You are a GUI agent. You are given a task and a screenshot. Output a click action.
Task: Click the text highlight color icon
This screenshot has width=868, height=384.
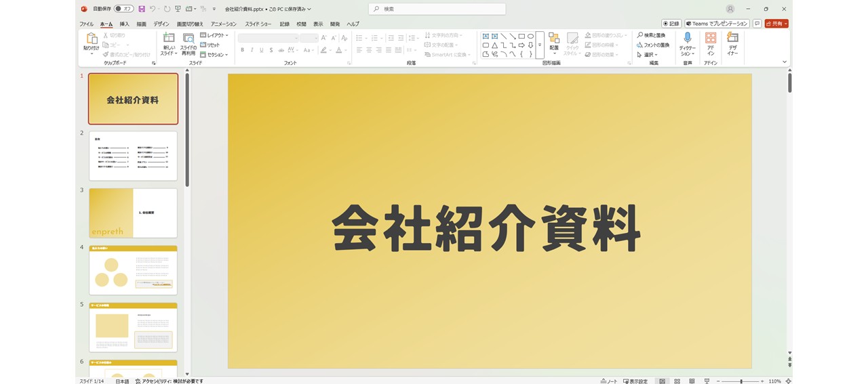[x=323, y=50]
